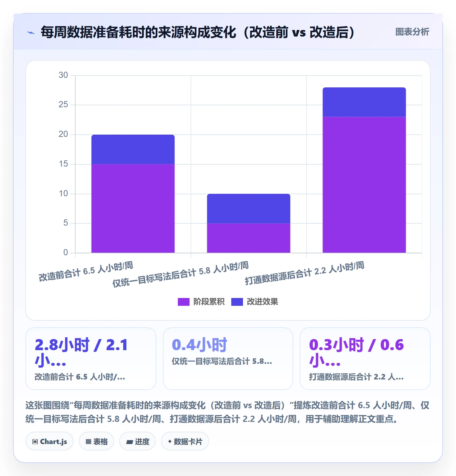Click the diamond icon in 数据卡片 chip
This screenshot has width=456, height=476.
170,441
